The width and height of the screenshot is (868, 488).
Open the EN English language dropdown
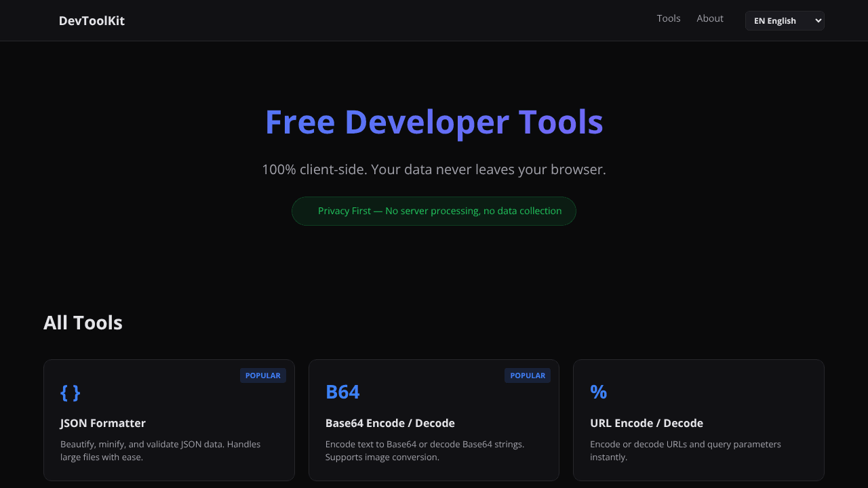(785, 20)
